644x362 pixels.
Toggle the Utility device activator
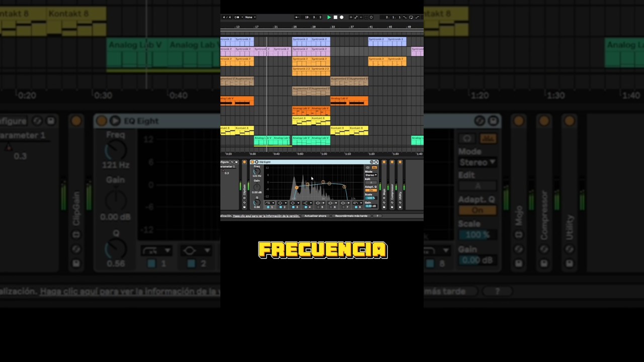coord(400,162)
